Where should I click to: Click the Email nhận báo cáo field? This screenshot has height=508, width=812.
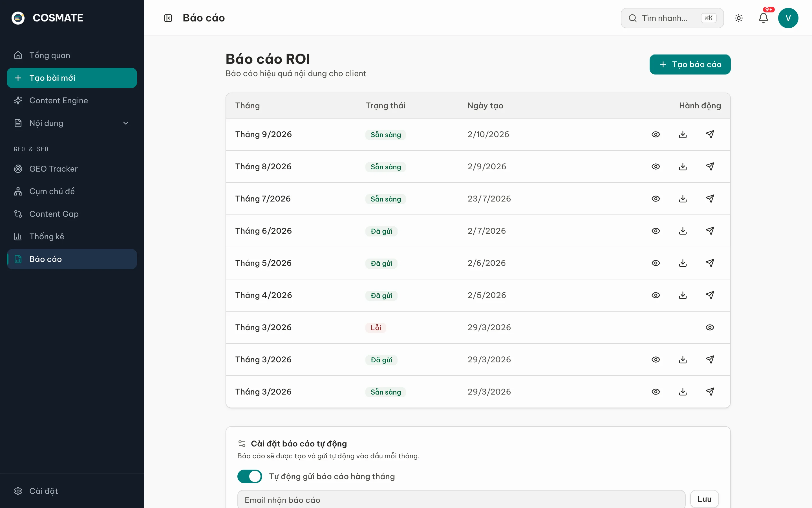tap(461, 500)
